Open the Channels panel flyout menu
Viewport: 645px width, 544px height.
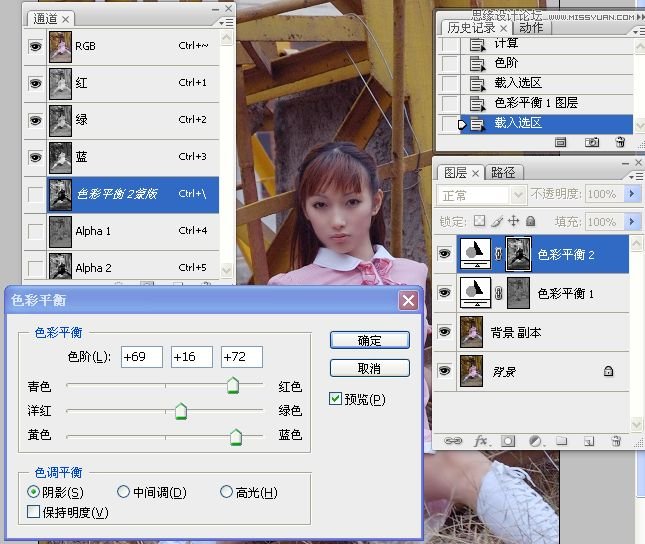tap(227, 22)
